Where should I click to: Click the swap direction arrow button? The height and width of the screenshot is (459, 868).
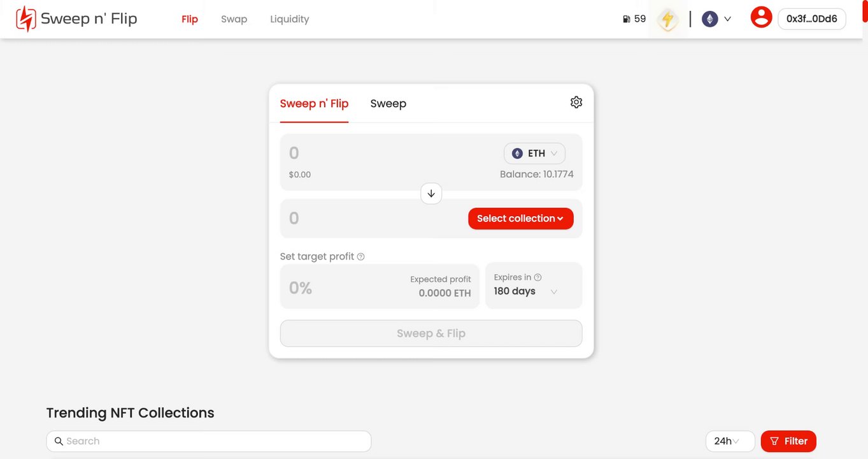431,194
